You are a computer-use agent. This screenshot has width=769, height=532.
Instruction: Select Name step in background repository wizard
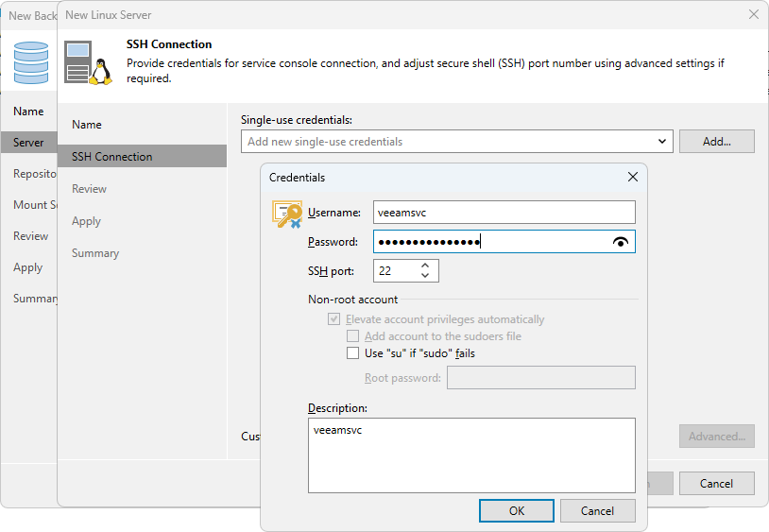click(x=29, y=112)
